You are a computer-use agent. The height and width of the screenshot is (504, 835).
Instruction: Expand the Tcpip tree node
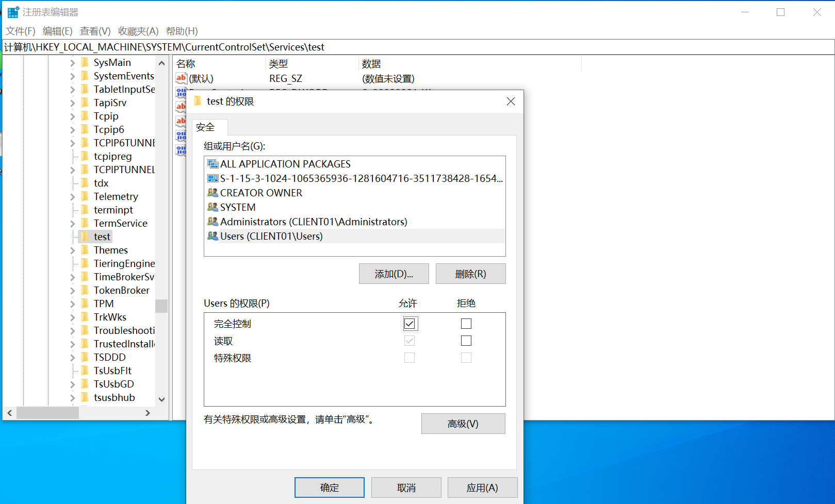[72, 116]
